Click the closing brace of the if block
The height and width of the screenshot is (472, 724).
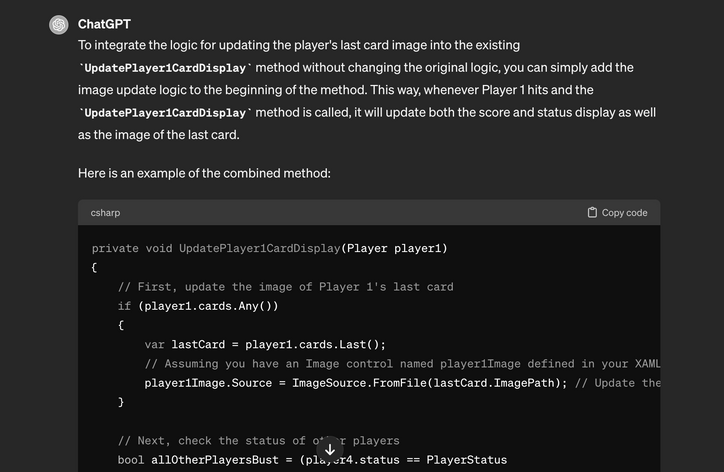tap(121, 402)
